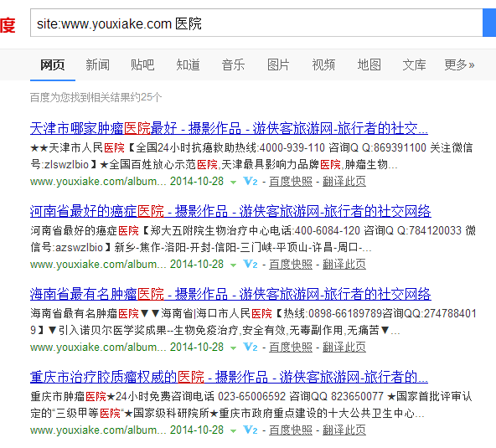Click the green URL of the 天津市 result
Viewport: 496px width, 448px height.
pyautogui.click(x=98, y=182)
